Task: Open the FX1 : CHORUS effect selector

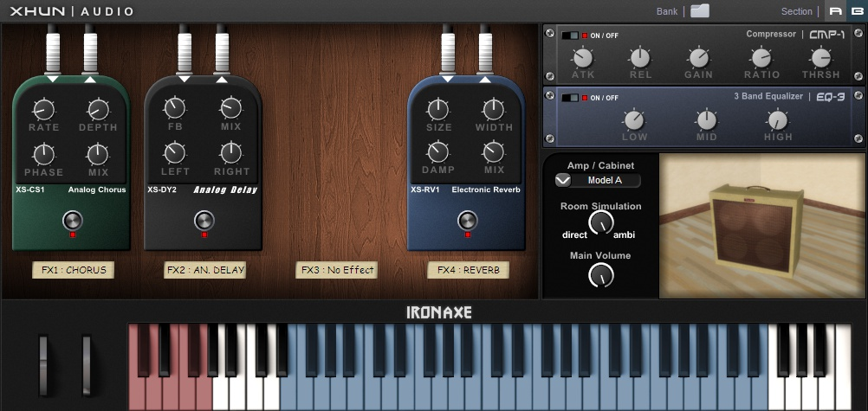Action: (x=73, y=270)
